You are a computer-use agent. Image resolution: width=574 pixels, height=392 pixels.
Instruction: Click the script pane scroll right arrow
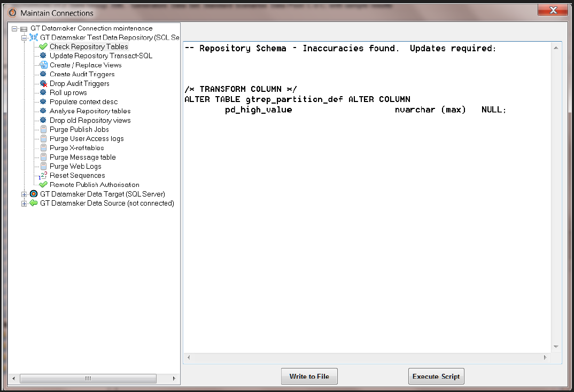pos(545,358)
